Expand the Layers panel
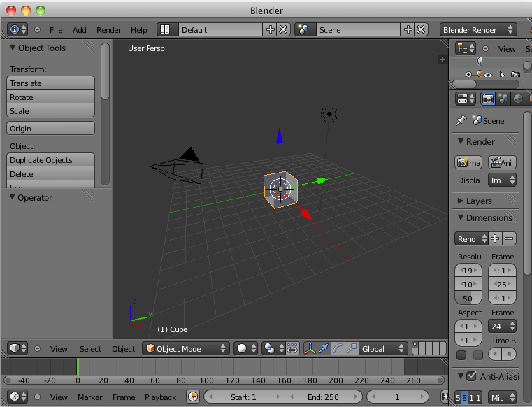 (479, 201)
